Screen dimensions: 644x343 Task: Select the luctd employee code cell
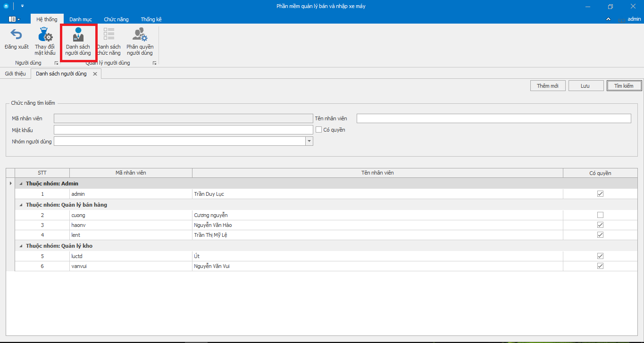pyautogui.click(x=131, y=256)
